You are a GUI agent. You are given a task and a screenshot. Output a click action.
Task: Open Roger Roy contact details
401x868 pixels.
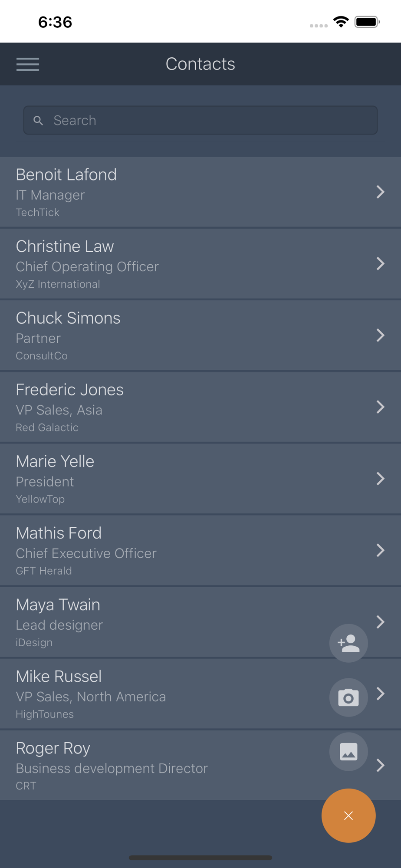tap(200, 765)
